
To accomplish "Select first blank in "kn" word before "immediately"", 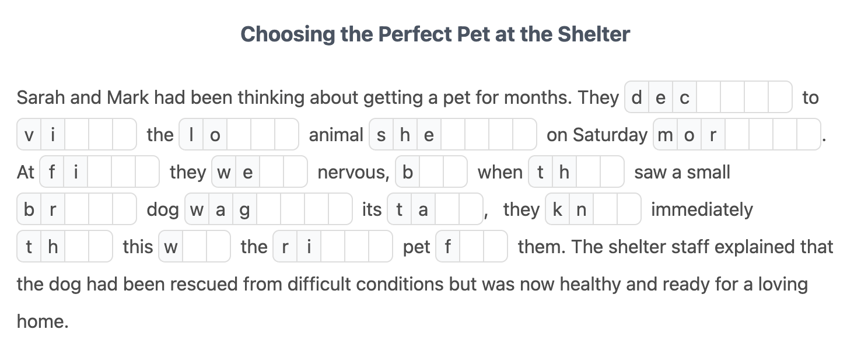I will pyautogui.click(x=605, y=209).
